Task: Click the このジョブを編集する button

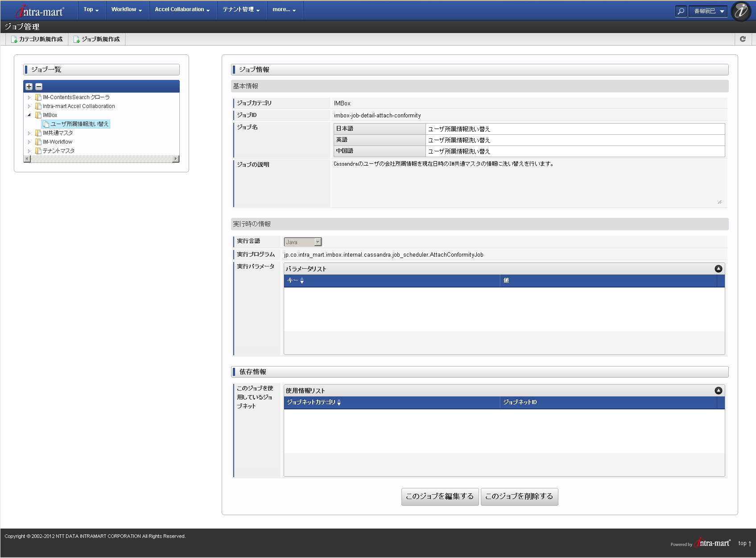Action: pyautogui.click(x=440, y=496)
